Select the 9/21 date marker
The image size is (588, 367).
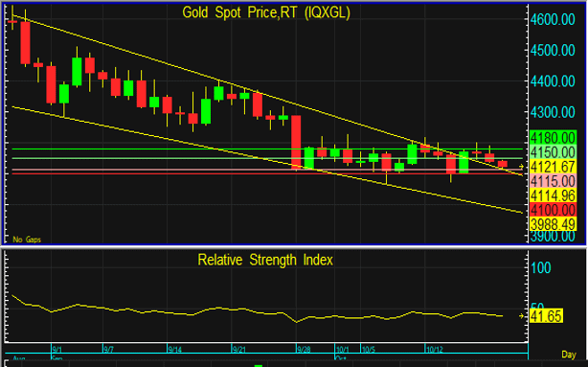click(238, 350)
